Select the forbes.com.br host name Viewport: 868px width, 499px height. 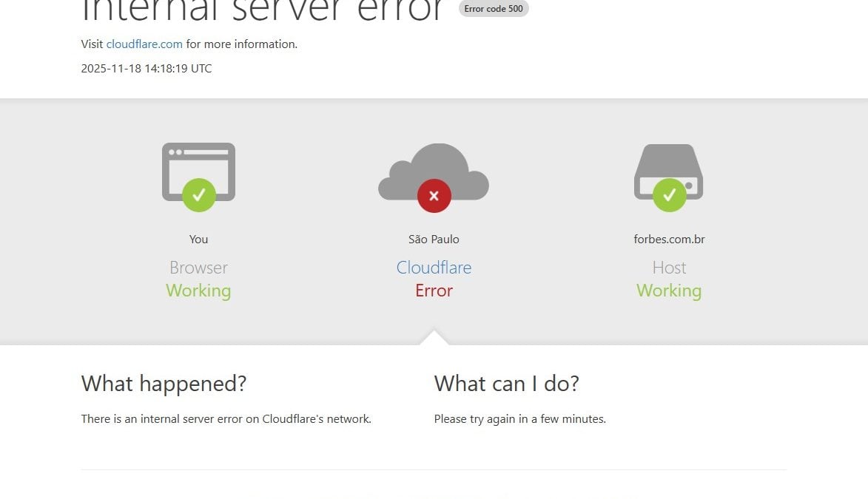669,240
